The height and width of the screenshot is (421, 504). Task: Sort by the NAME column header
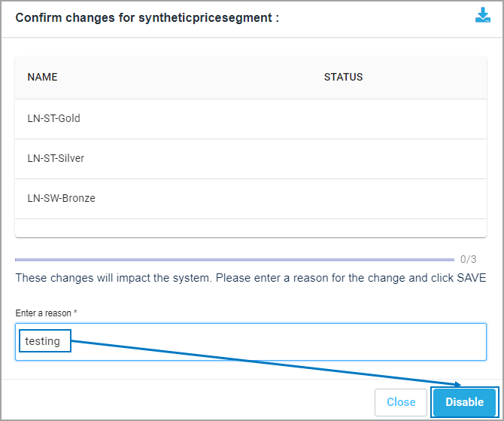43,77
